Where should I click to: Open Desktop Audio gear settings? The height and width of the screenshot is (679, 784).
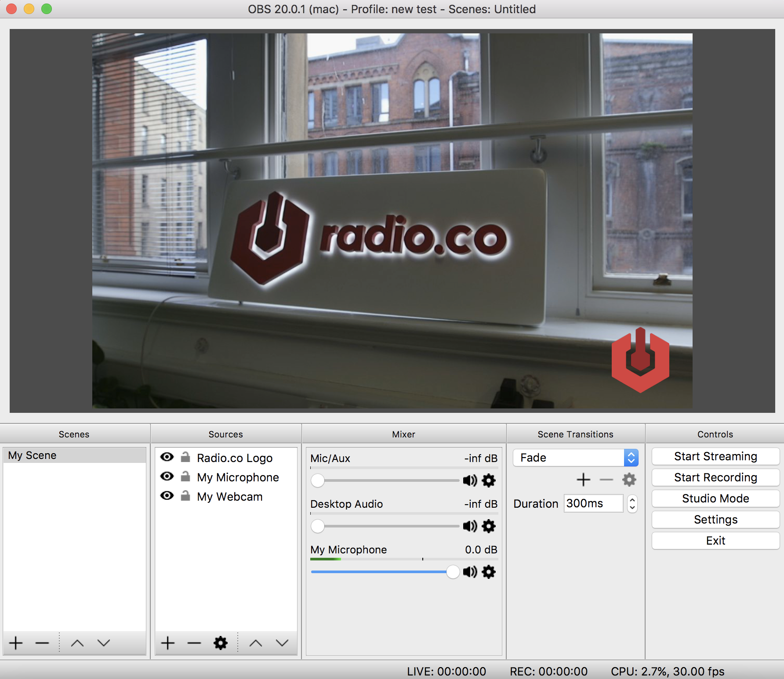(x=489, y=526)
